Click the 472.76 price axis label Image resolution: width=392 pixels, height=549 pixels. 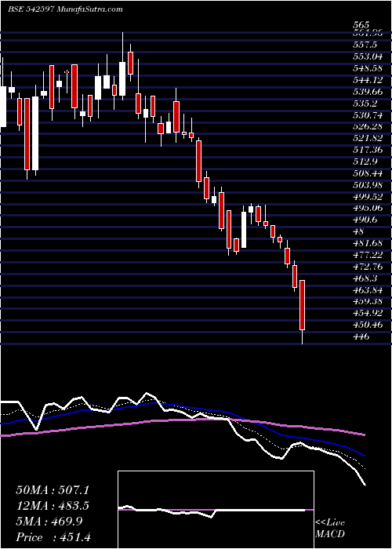[x=368, y=267]
